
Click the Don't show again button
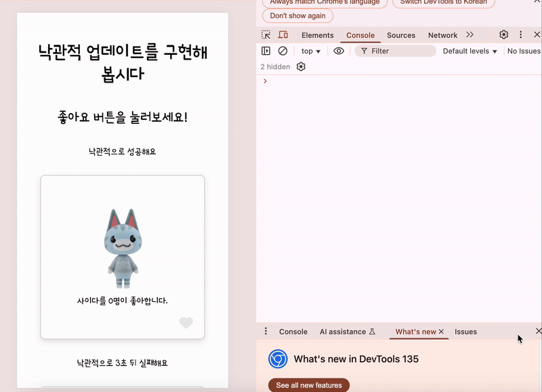297,16
